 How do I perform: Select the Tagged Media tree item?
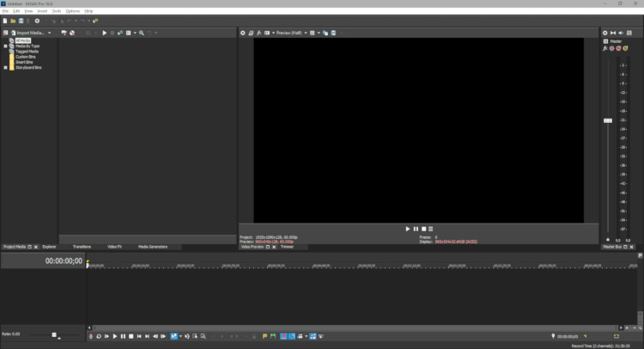[x=27, y=52]
